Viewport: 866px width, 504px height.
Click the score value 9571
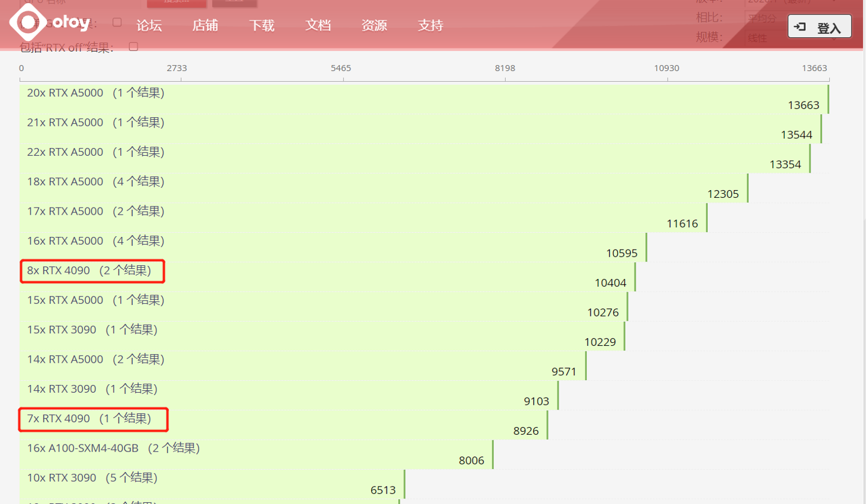[564, 372]
